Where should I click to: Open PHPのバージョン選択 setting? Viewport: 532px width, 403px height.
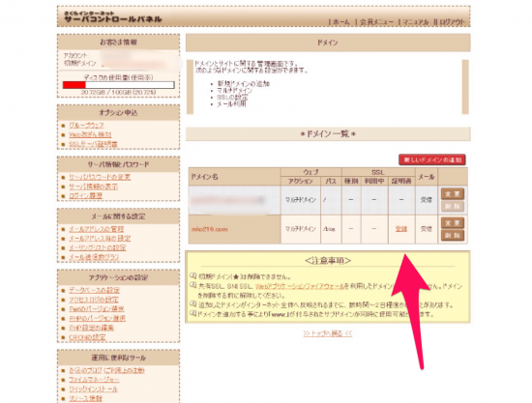pos(98,319)
